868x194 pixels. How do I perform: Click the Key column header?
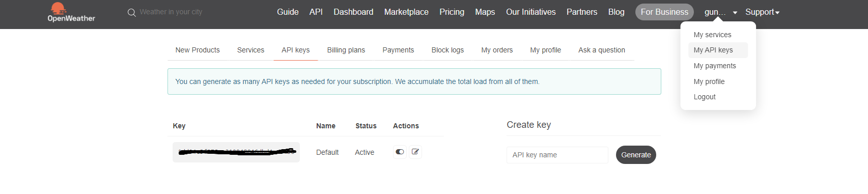point(179,126)
